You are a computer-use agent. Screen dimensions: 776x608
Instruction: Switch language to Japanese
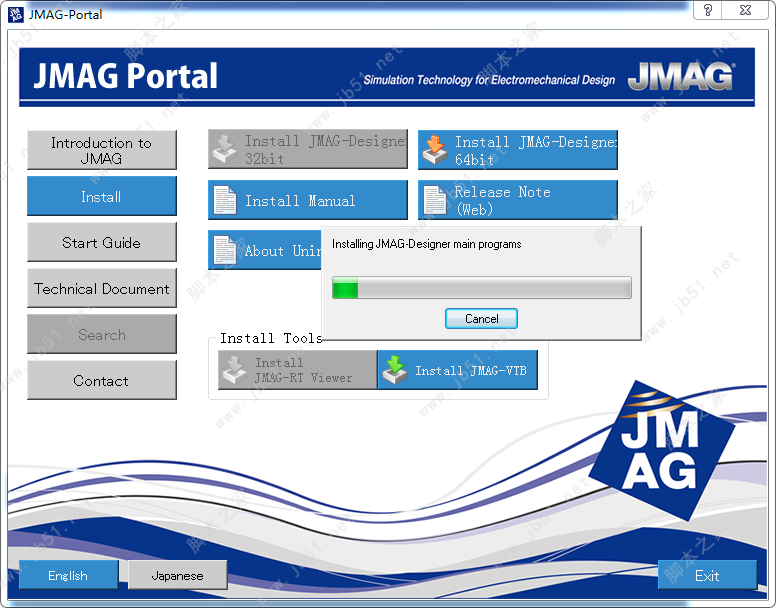177,575
